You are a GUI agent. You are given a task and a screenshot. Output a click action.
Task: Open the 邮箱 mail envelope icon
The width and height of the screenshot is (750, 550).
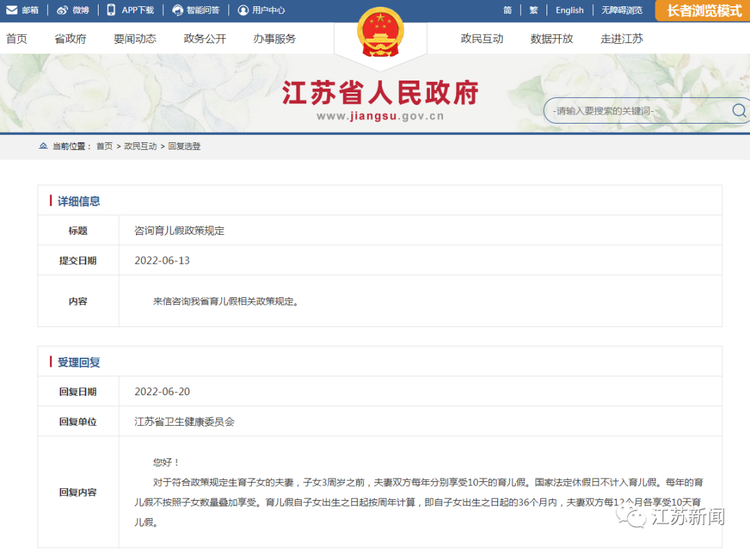point(11,10)
